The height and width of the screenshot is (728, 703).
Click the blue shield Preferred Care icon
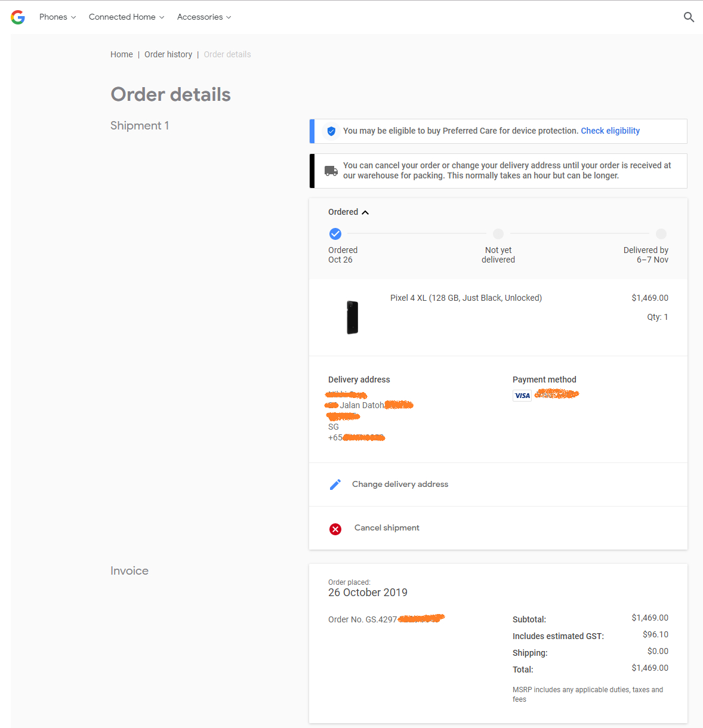(x=331, y=131)
